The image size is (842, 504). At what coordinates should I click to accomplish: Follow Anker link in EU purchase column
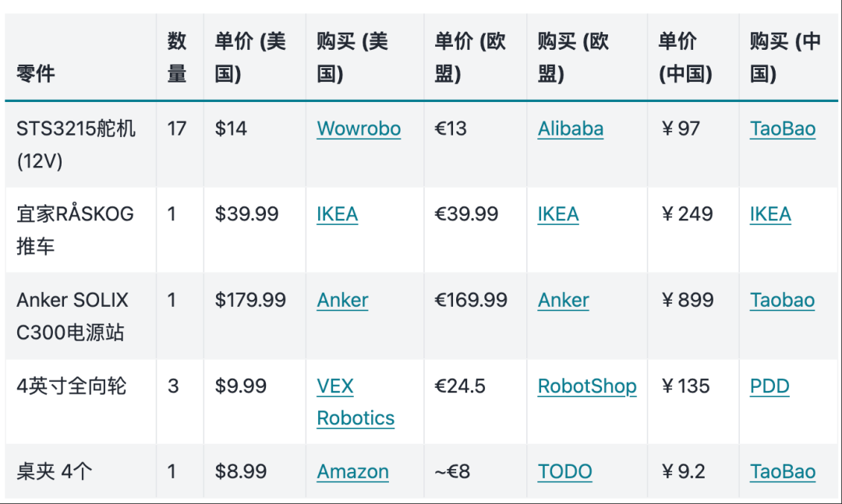click(564, 300)
